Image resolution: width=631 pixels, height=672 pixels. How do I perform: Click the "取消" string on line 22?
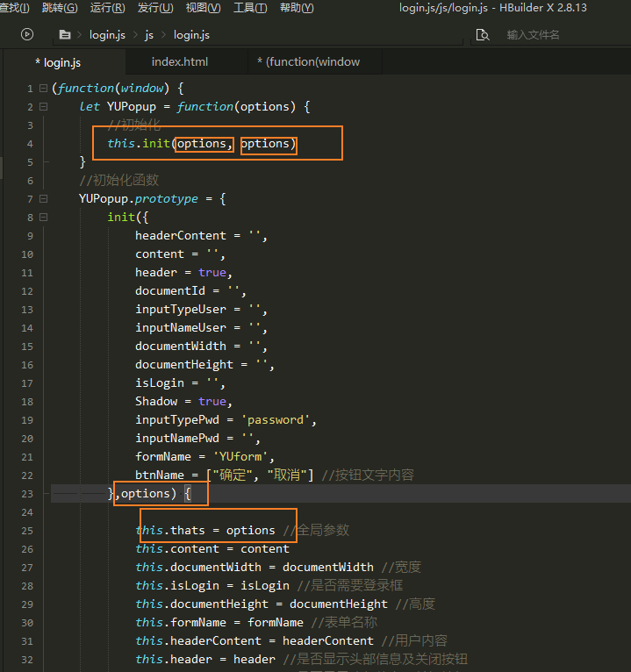[286, 475]
